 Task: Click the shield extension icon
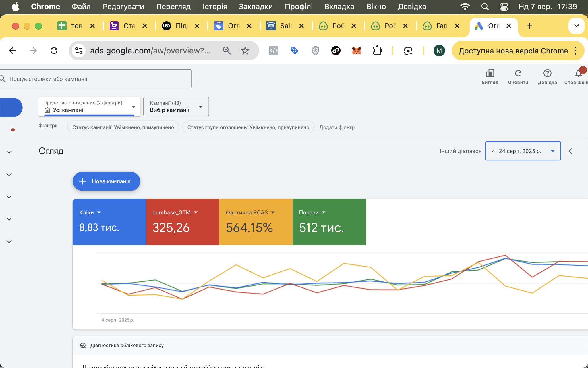coord(315,51)
